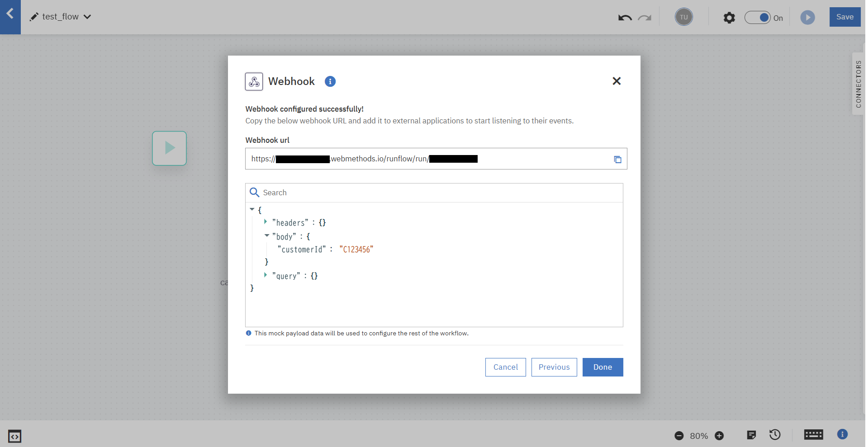Expand the "headers" node
This screenshot has width=868, height=447.
[x=266, y=222]
